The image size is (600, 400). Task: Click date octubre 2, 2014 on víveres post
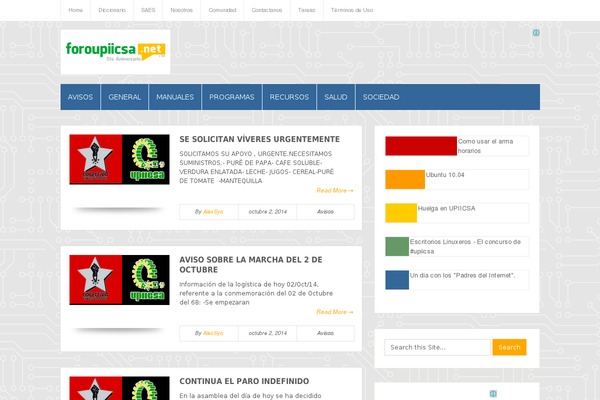267,212
